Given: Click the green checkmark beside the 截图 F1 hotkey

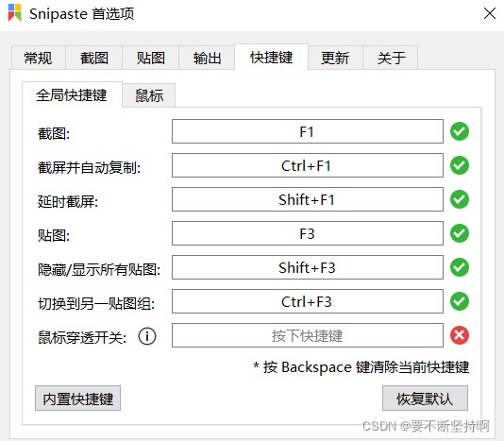Looking at the screenshot, I should (460, 131).
